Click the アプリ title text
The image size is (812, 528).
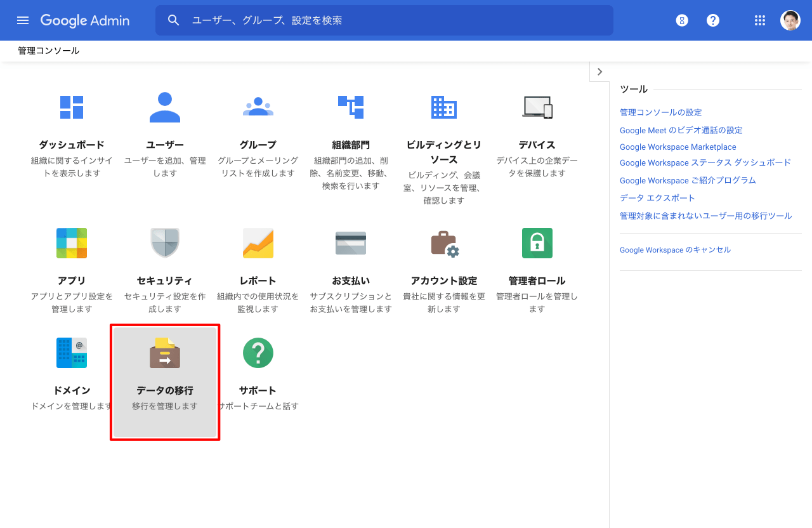point(72,280)
